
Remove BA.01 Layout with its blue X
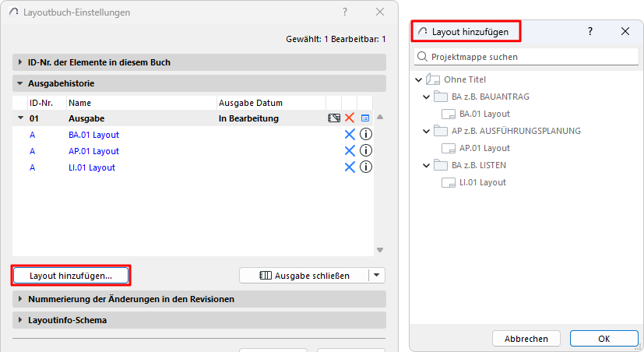[x=350, y=135]
